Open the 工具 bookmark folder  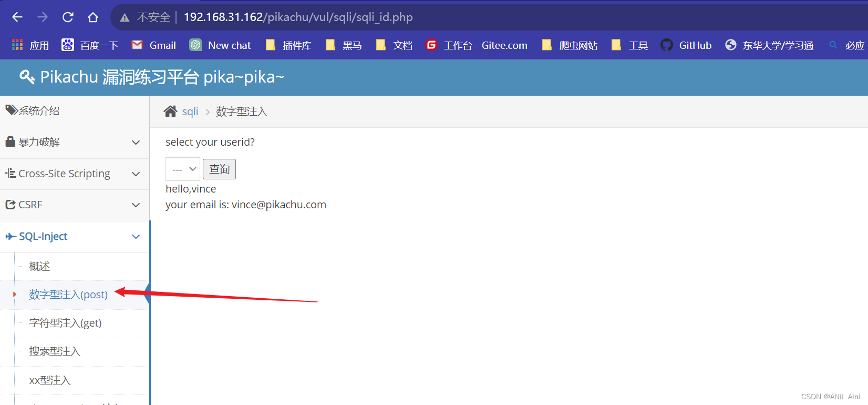[629, 45]
